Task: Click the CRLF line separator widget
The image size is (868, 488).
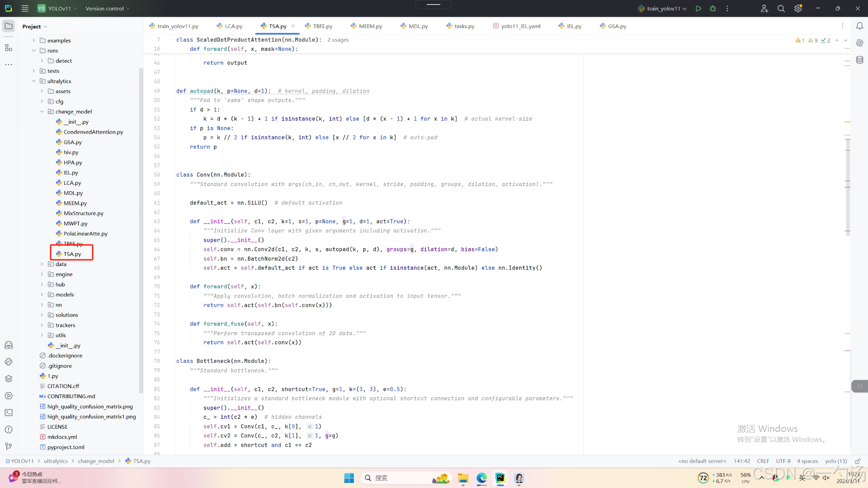Action: (x=763, y=461)
